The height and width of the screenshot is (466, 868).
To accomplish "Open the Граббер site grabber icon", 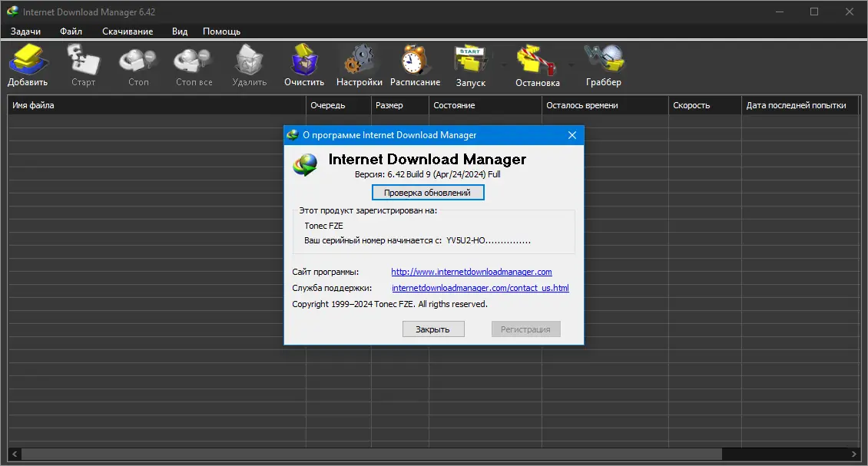I will pos(604,61).
